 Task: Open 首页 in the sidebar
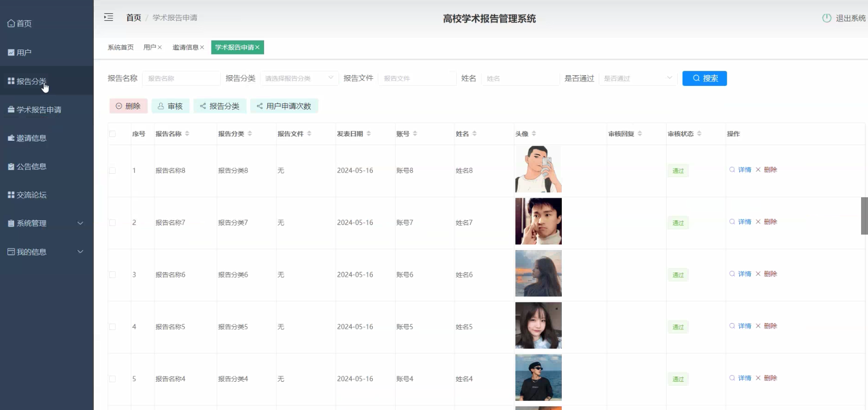47,23
